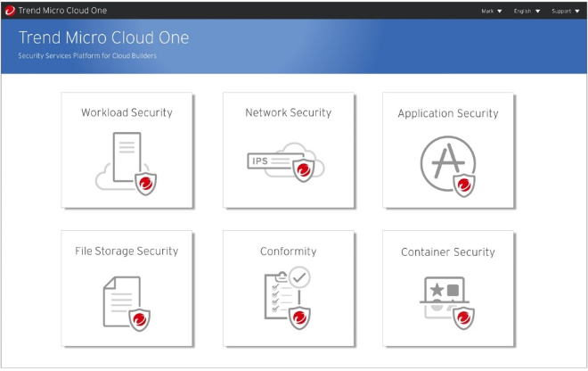Open the English language dropdown
The height and width of the screenshot is (371, 588).
pyautogui.click(x=527, y=11)
